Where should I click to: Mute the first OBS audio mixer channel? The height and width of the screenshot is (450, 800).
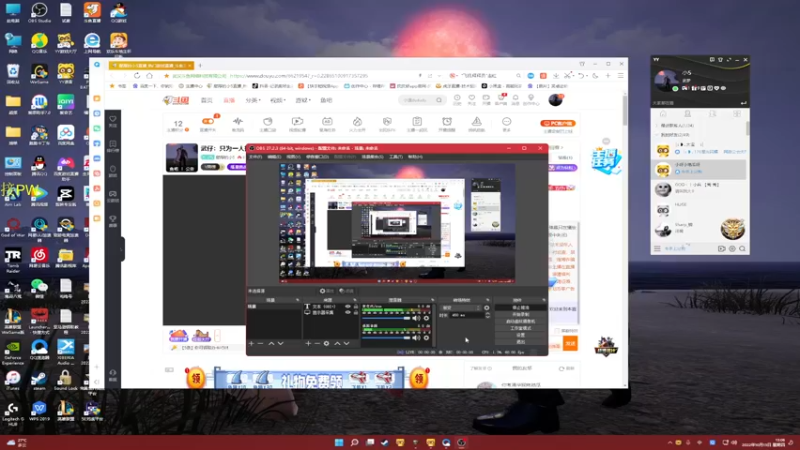(416, 318)
